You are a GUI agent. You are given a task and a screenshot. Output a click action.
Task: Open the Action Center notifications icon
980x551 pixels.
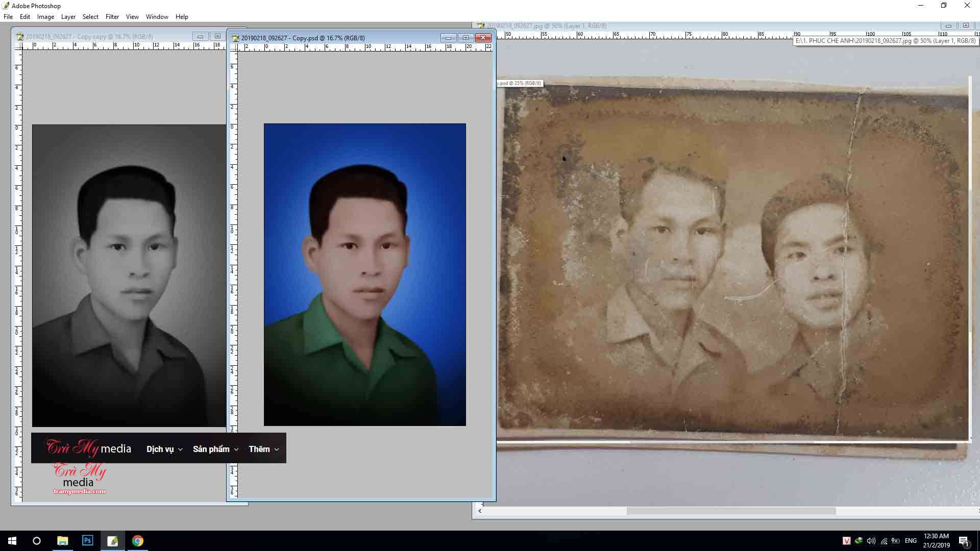[x=964, y=541]
